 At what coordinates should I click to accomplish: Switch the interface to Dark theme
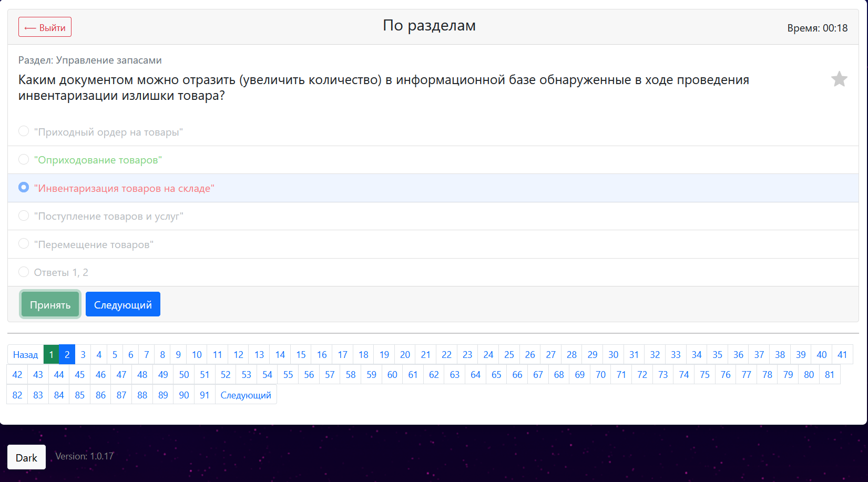26,457
